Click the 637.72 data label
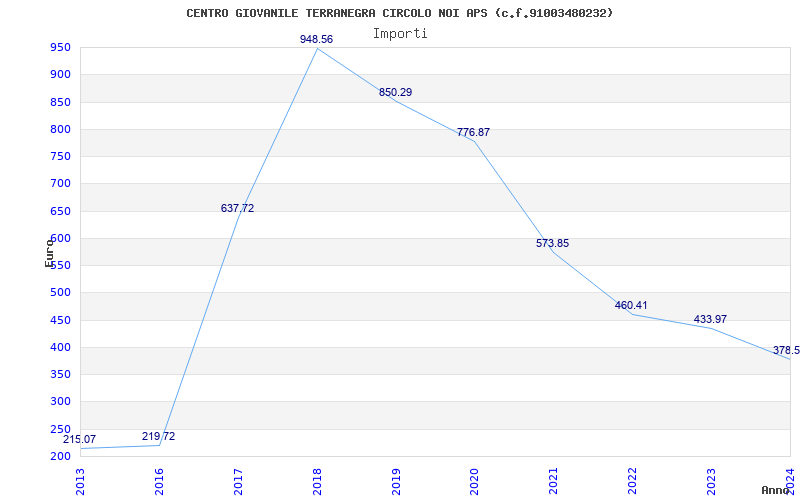 [x=237, y=208]
